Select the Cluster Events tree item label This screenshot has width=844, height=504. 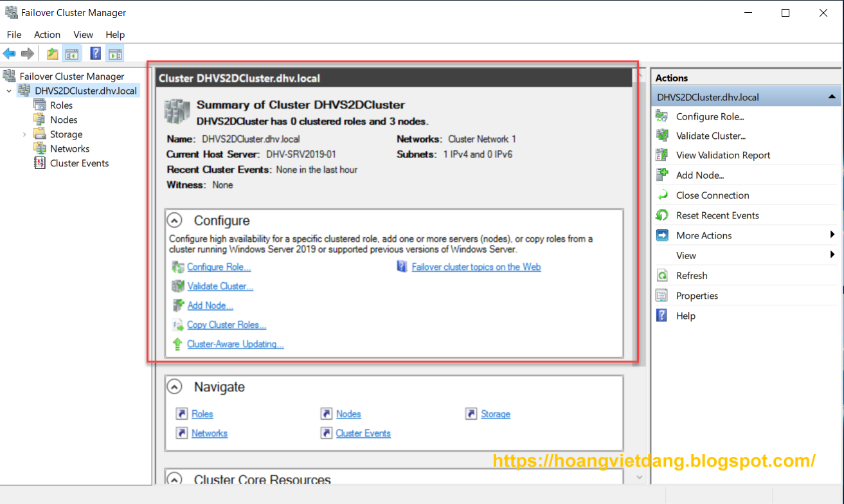(80, 163)
